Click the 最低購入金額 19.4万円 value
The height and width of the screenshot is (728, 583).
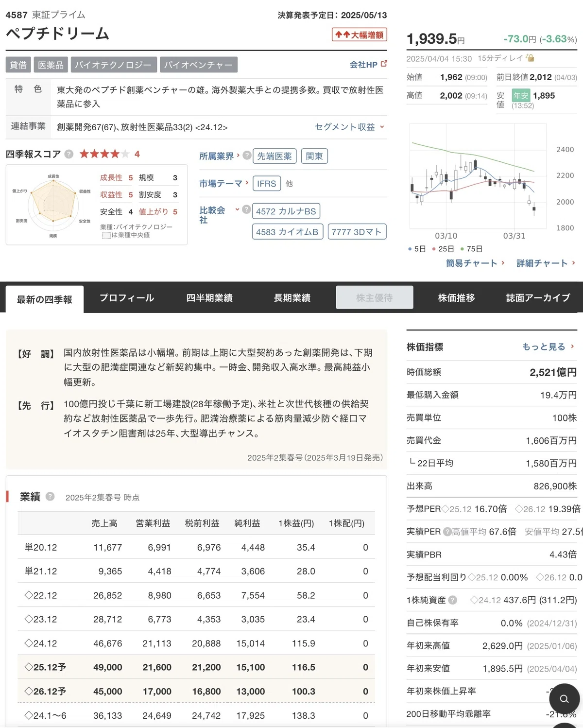click(x=558, y=395)
